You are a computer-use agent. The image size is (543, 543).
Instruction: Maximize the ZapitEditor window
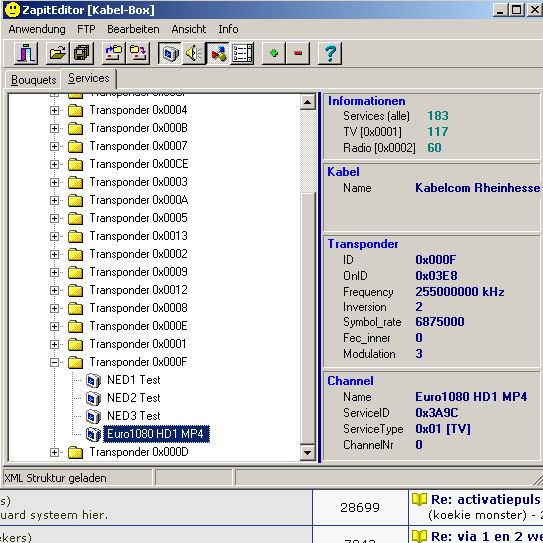click(x=517, y=10)
